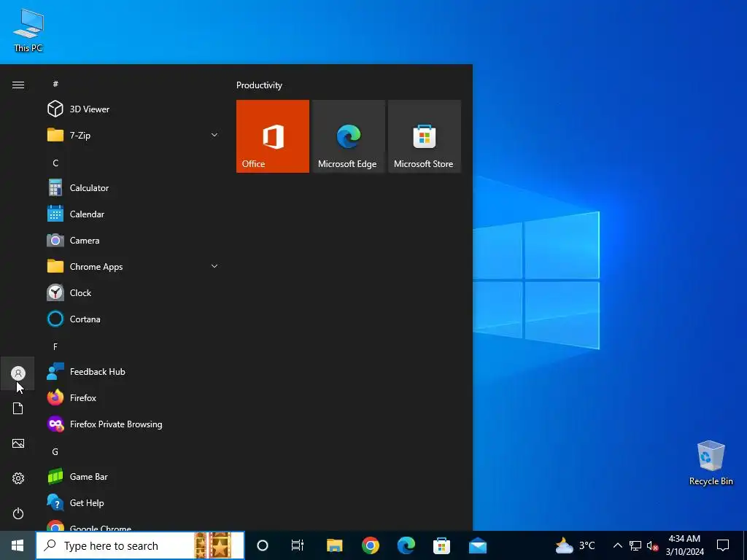Click the muted volume tray icon

tap(652, 545)
